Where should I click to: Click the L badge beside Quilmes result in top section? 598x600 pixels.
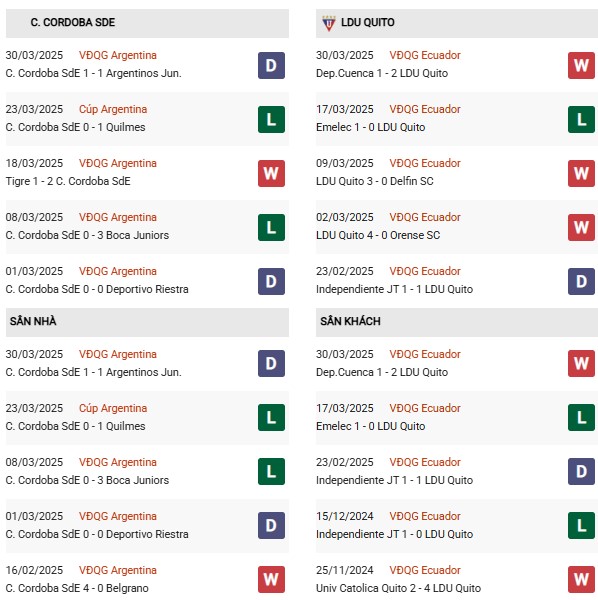click(x=271, y=119)
